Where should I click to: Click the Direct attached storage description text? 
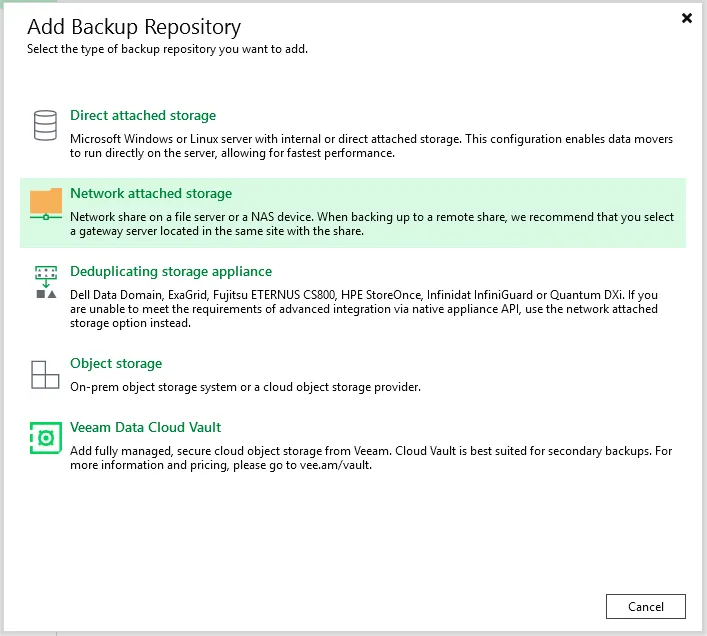pyautogui.click(x=371, y=146)
